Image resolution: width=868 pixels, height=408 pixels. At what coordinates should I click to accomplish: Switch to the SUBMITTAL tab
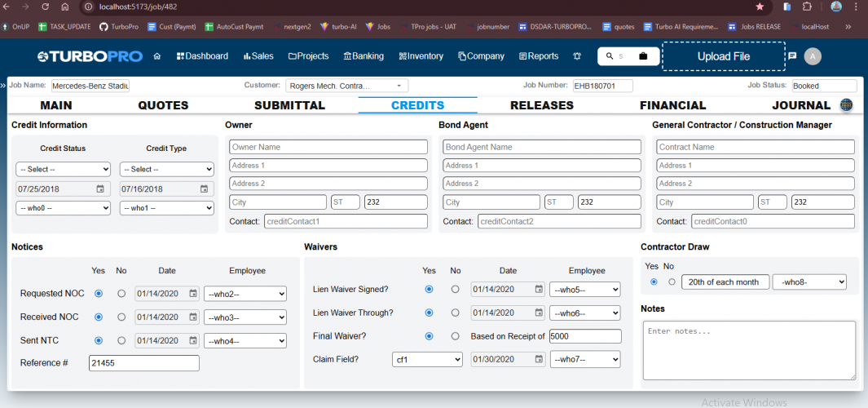pos(289,105)
